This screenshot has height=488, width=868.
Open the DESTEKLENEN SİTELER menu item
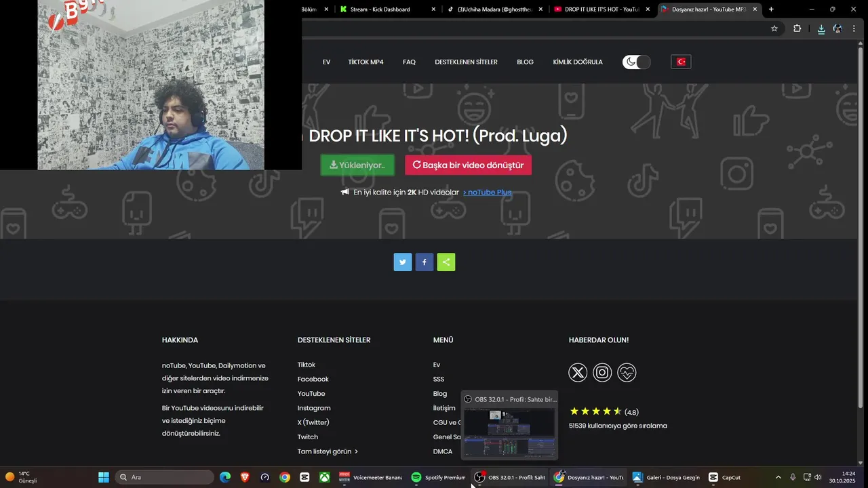pos(466,62)
